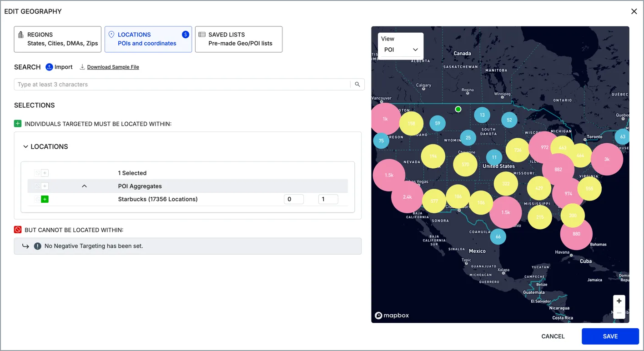
Task: Click the red negative targeting icon
Action: pyautogui.click(x=18, y=230)
